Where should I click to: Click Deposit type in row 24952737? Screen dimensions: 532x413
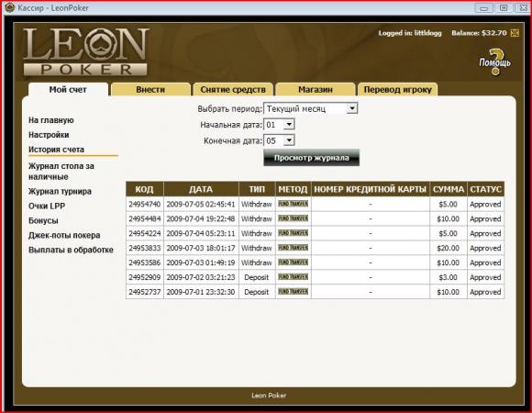[257, 292]
